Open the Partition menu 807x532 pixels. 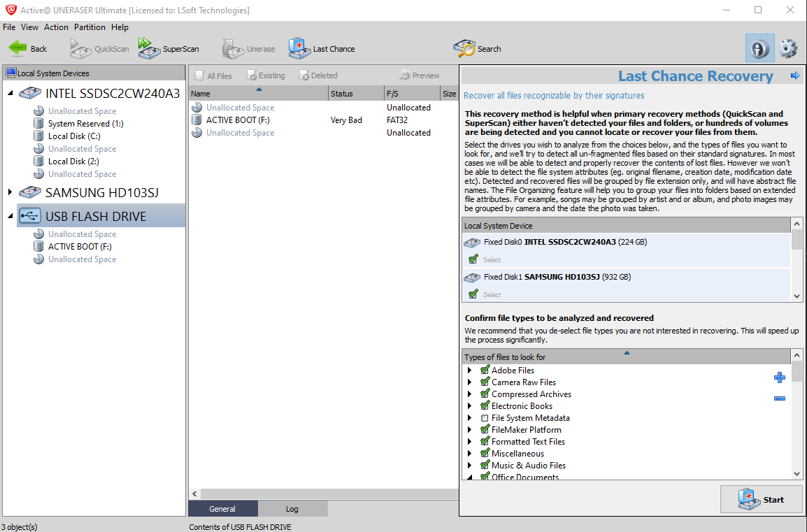coord(90,27)
